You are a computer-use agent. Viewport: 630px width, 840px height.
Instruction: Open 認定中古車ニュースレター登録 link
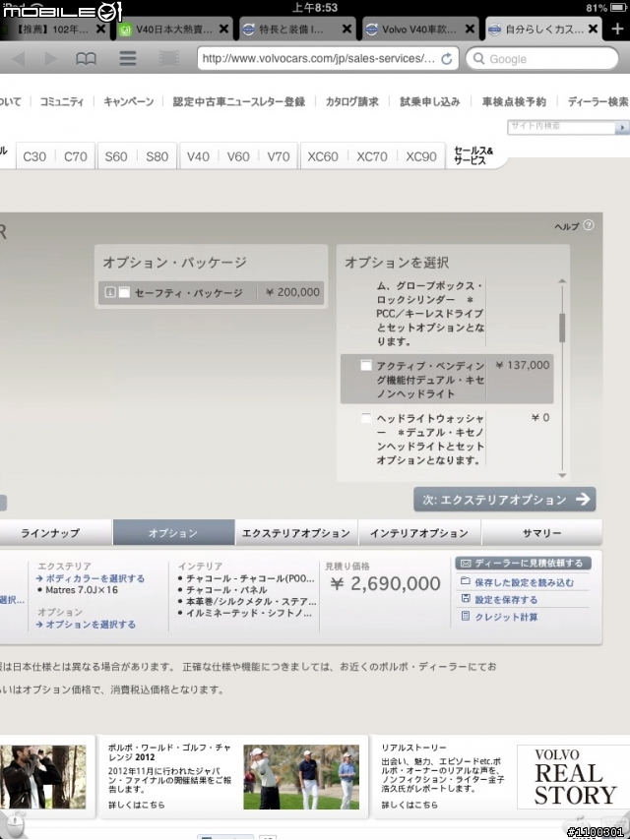tap(238, 101)
